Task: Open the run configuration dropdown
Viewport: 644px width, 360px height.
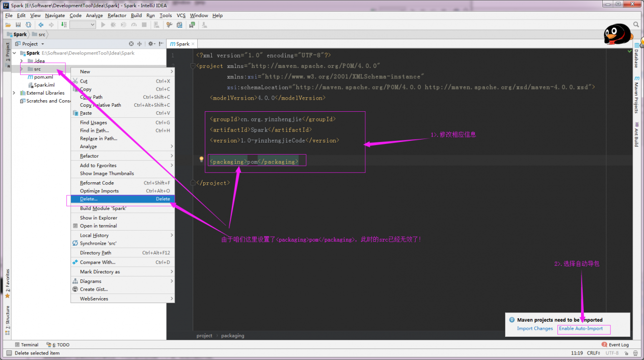Action: click(83, 25)
